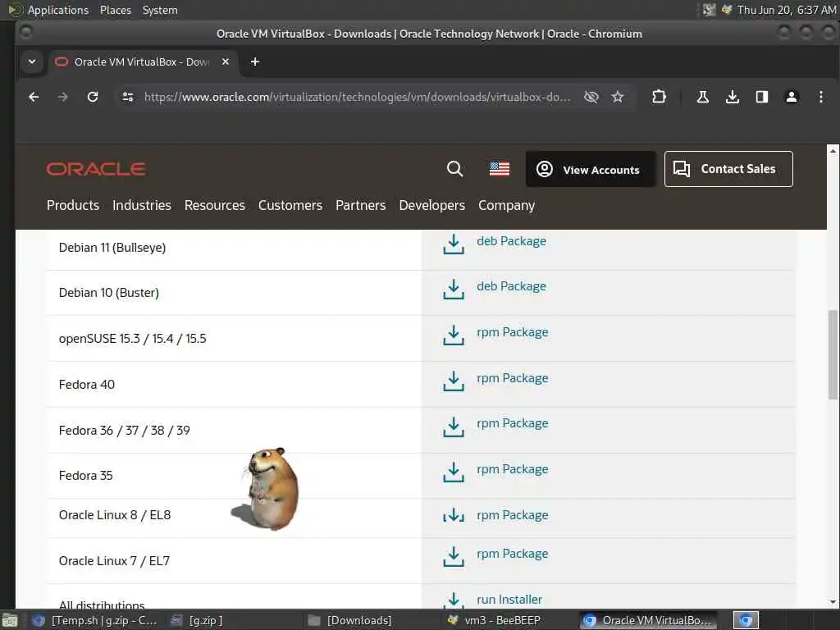This screenshot has width=840, height=630.
Task: Open the Places menu in top panel
Action: [x=115, y=10]
